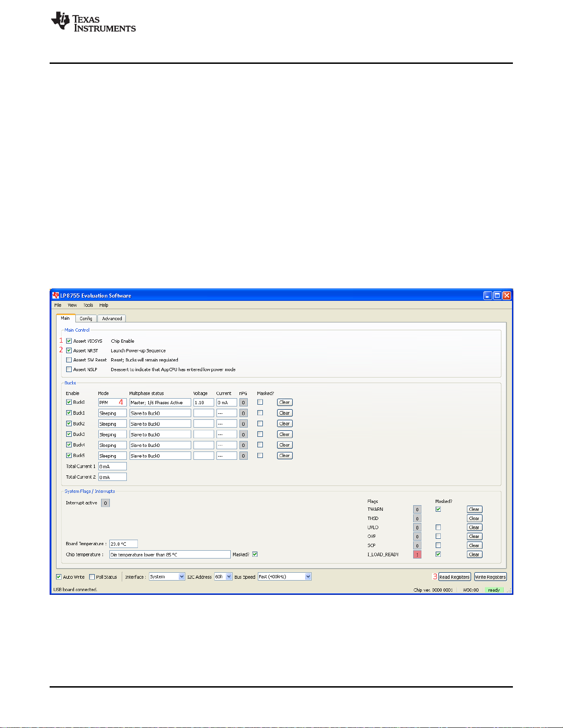Click the Buck0 Current field showing 0 mA
563x728 pixels.
(x=227, y=402)
